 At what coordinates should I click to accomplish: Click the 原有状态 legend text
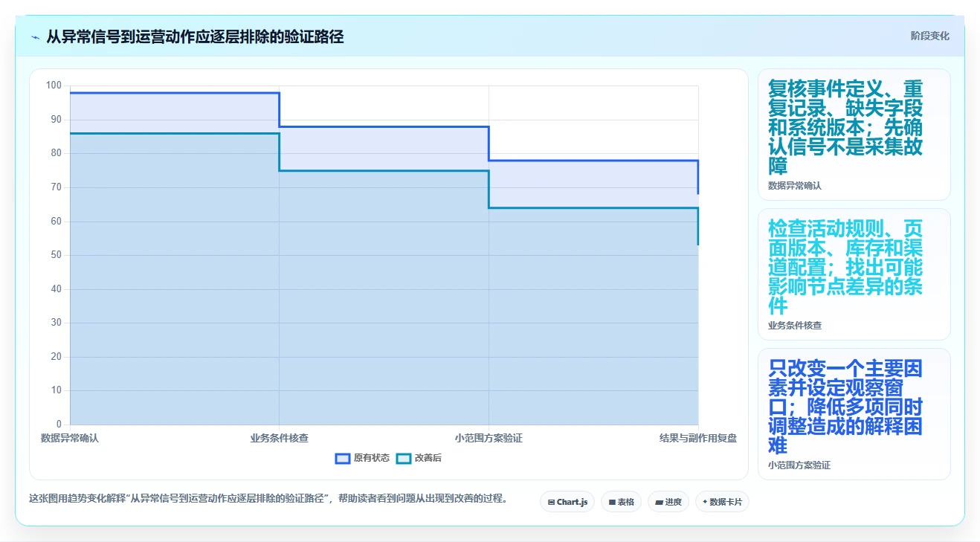coord(372,458)
